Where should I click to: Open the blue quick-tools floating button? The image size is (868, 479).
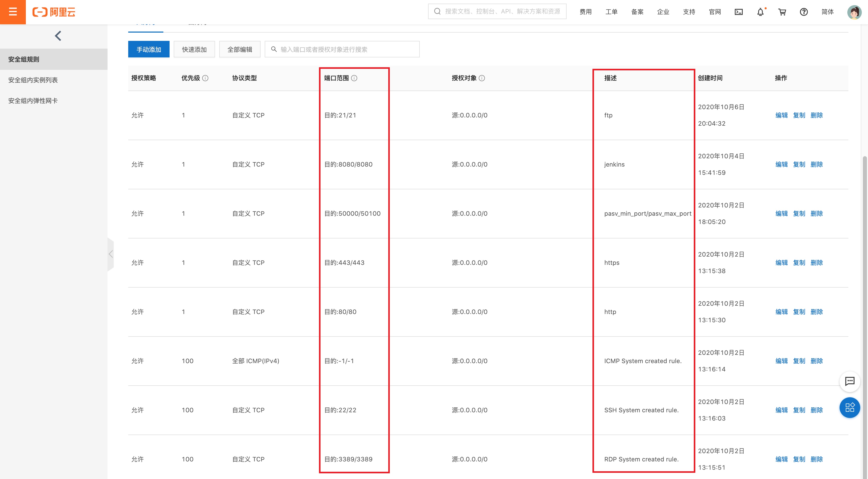849,408
